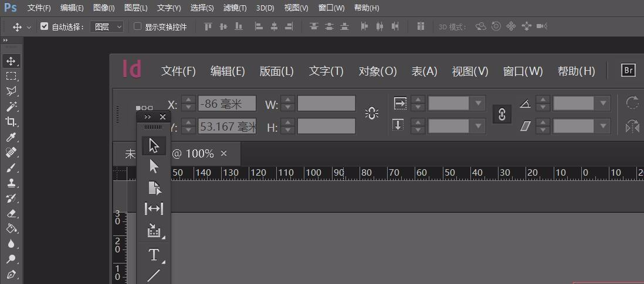The width and height of the screenshot is (644, 284).
Task: Select the History Brush tool
Action: 11,199
